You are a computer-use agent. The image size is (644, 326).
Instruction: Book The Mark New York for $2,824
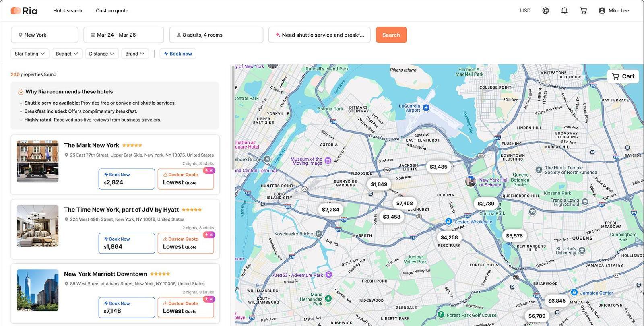(x=126, y=179)
